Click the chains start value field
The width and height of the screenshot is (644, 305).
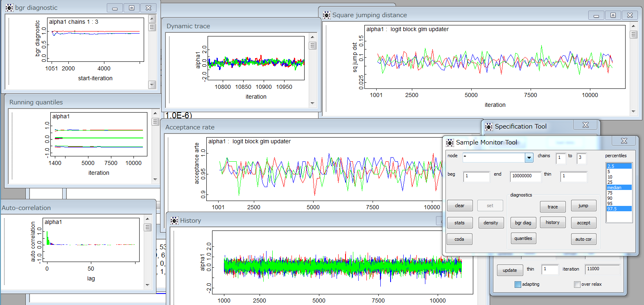tap(561, 158)
